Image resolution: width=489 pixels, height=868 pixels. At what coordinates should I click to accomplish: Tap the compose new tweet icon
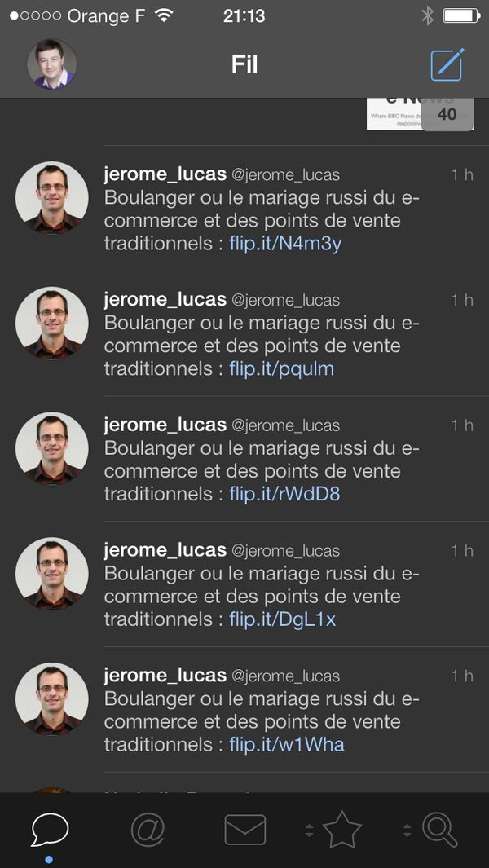[447, 64]
